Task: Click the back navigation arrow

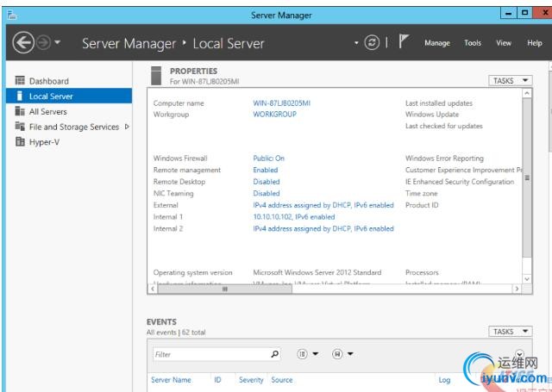Action: 22,42
